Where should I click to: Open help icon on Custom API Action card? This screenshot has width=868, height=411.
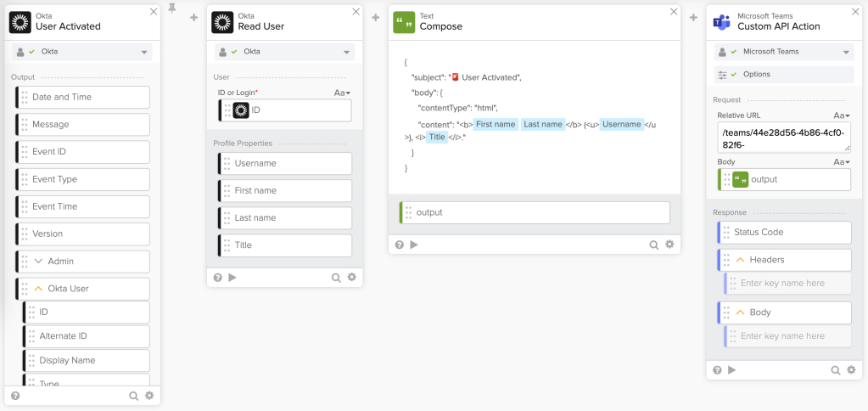pyautogui.click(x=718, y=370)
